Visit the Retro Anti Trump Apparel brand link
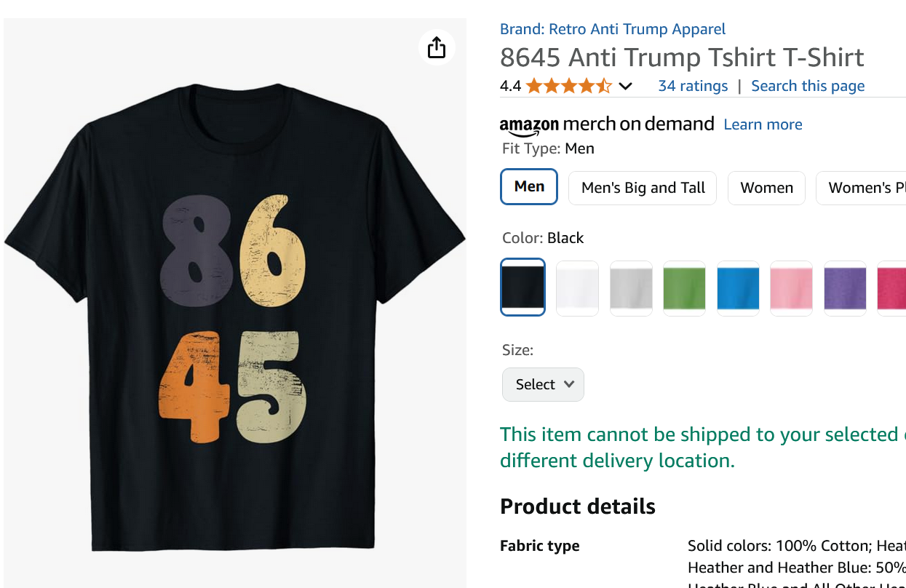 613,29
